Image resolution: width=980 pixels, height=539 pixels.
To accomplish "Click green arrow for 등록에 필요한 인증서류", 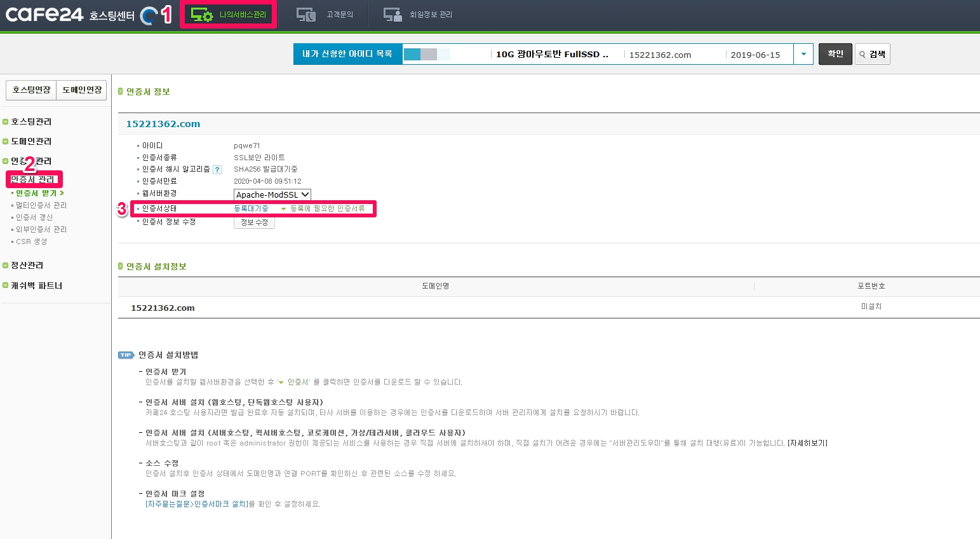I will (283, 209).
